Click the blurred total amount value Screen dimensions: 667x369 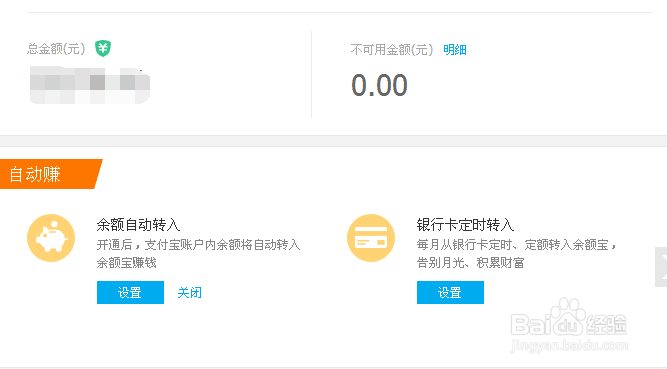click(x=90, y=85)
